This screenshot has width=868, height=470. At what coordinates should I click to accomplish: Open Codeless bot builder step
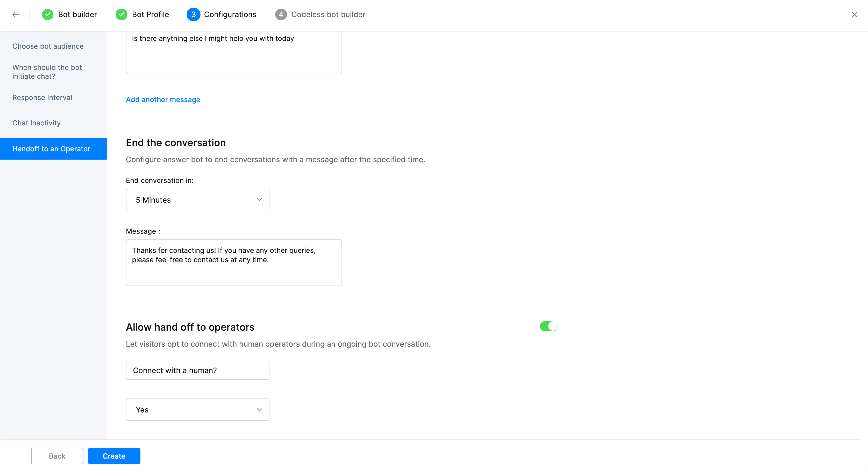coord(328,15)
